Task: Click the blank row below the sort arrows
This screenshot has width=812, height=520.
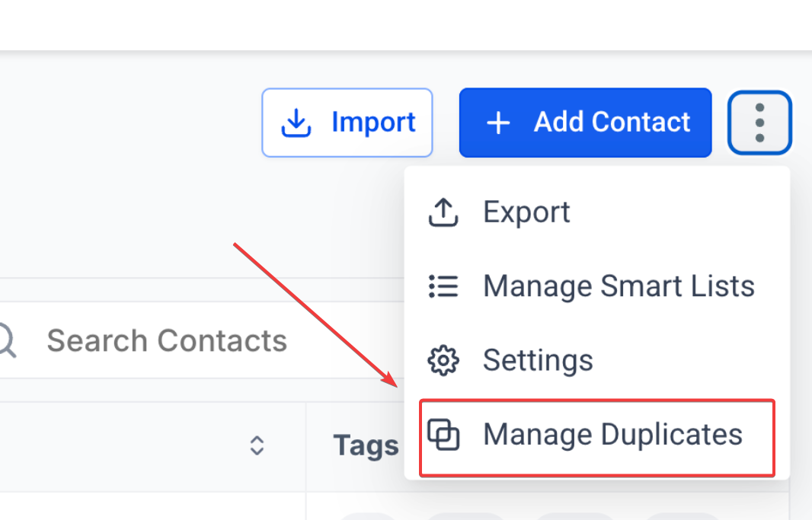Action: 152,507
